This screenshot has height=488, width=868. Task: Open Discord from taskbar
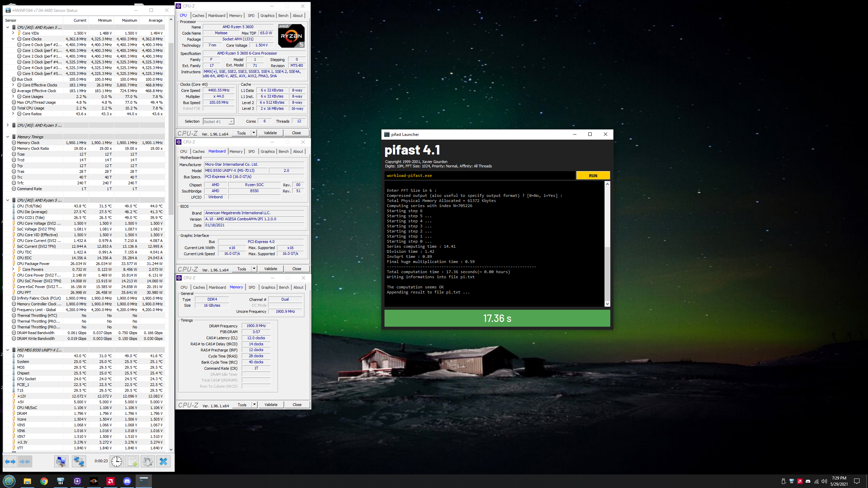click(x=127, y=481)
